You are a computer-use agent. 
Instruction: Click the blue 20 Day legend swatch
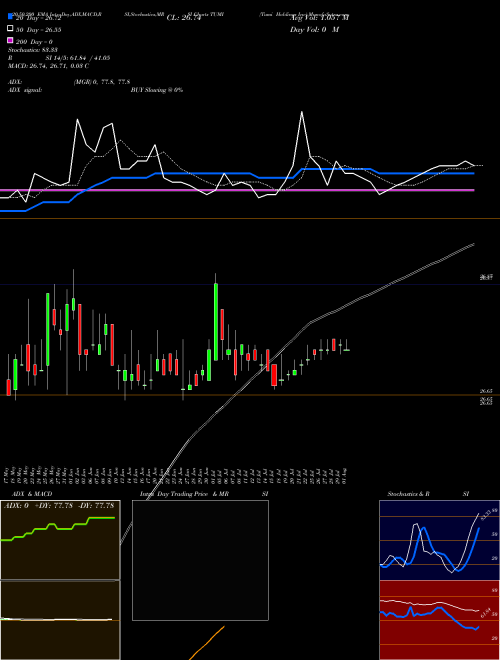coord(10,16)
